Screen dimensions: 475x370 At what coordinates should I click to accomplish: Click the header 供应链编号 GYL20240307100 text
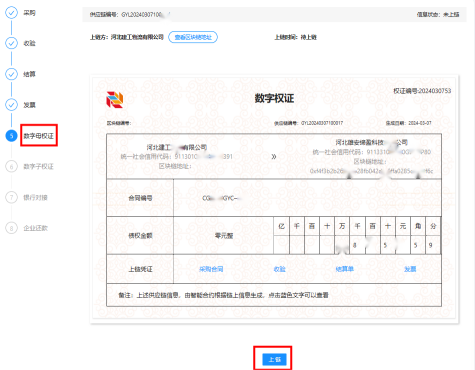click(130, 14)
